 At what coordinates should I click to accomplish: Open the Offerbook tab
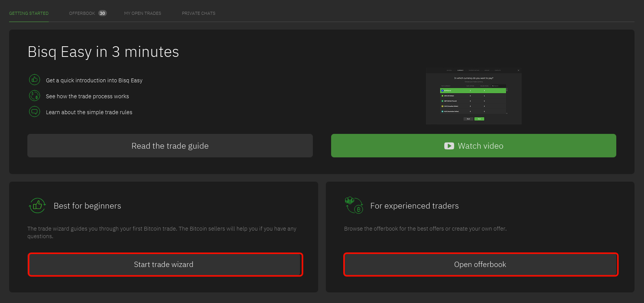point(82,13)
